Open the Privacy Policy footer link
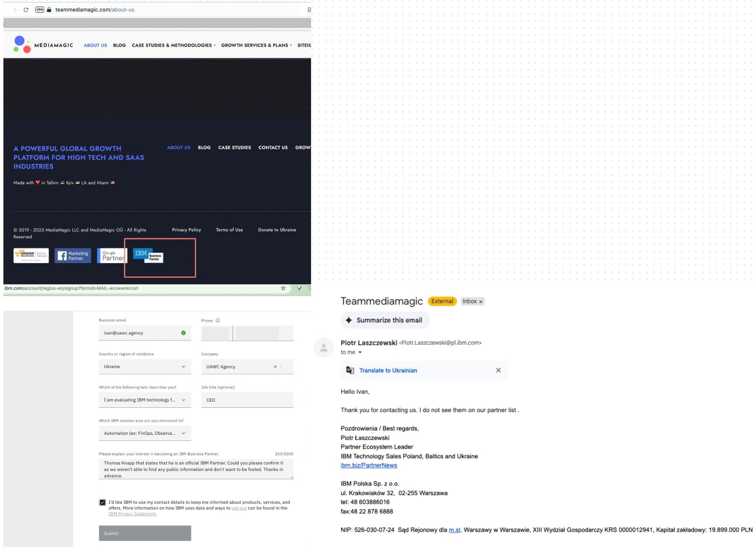Image resolution: width=756 pixels, height=548 pixels. pyautogui.click(x=186, y=230)
